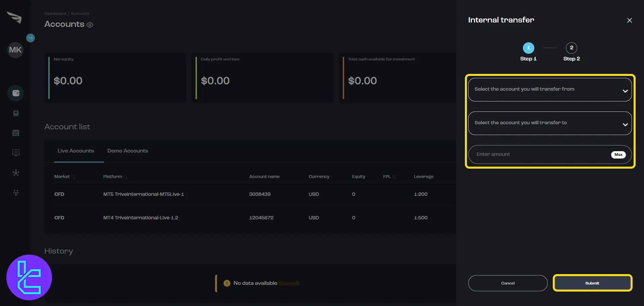Switch to Demo Accounts tab
This screenshot has width=644, height=306.
(x=127, y=151)
